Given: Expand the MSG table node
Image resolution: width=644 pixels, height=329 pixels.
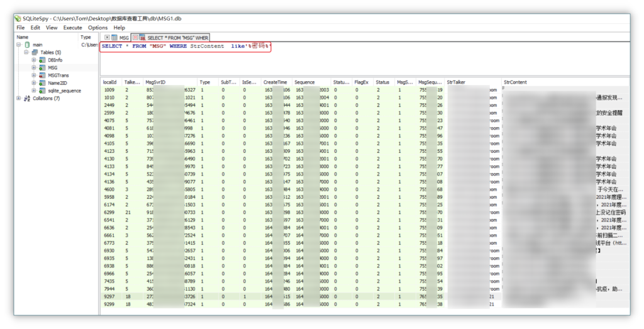Looking at the screenshot, I should pos(34,68).
